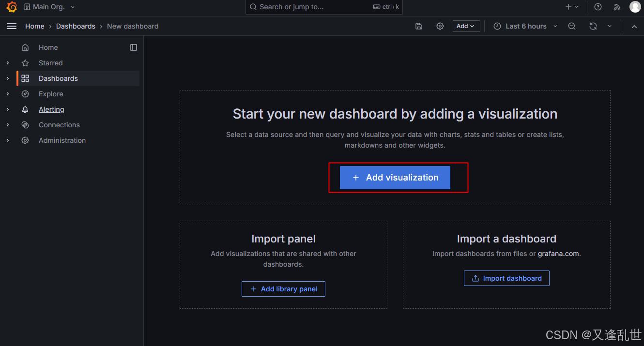Click the Dashboards grid icon in sidebar
Viewport: 644px width, 346px height.
tap(25, 78)
